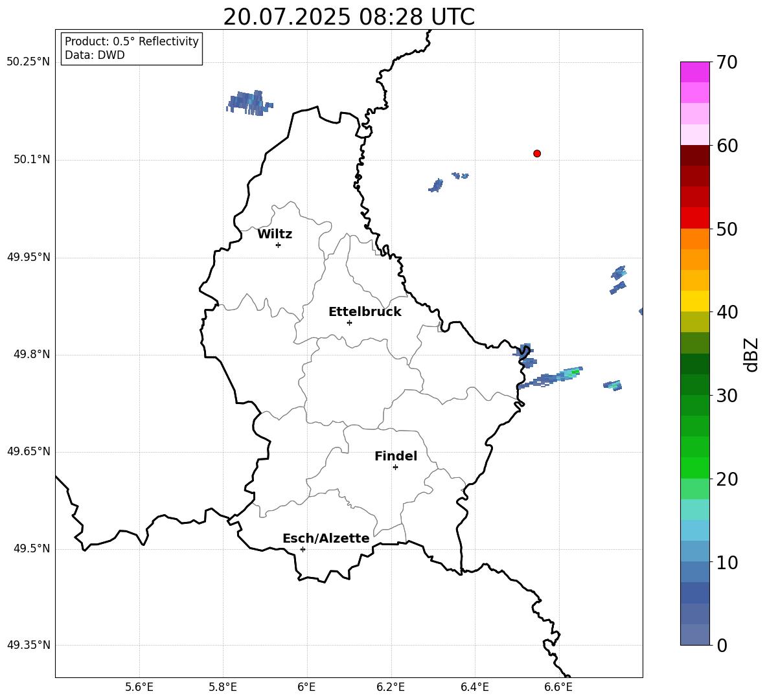
Task: Click the 6.6°E longitude label
Action: click(558, 687)
